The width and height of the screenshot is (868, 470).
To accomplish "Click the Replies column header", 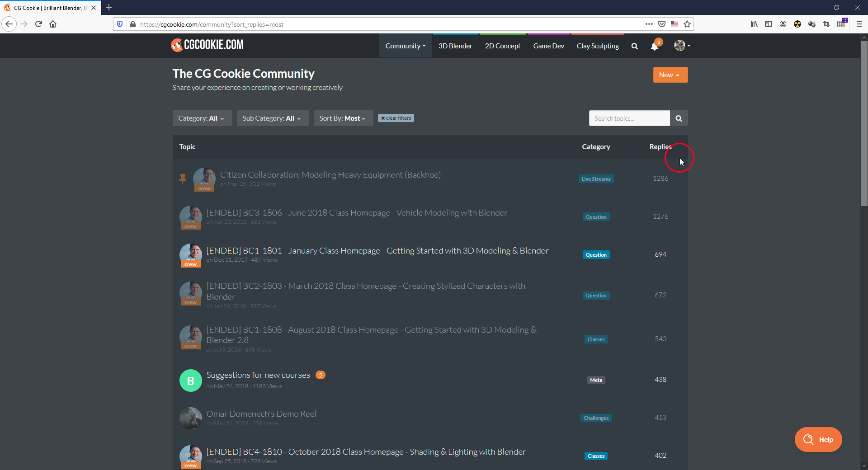I will [x=660, y=147].
